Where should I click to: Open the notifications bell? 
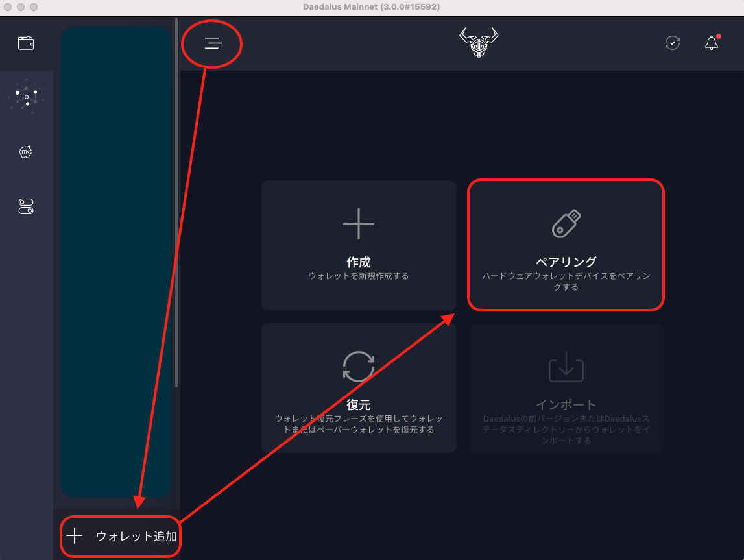[x=712, y=43]
